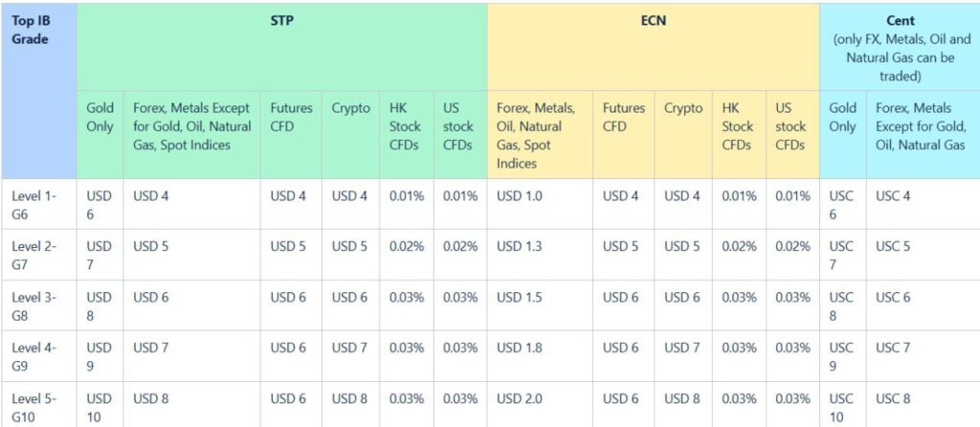
Task: Click Cent Forex, Metals Except for Gold sub-header
Action: [x=924, y=134]
